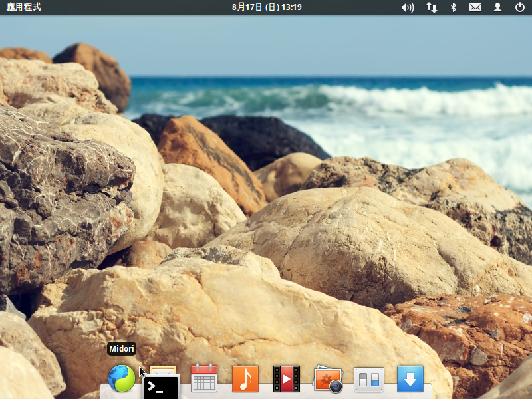Open the sound volume indicator

(407, 7)
